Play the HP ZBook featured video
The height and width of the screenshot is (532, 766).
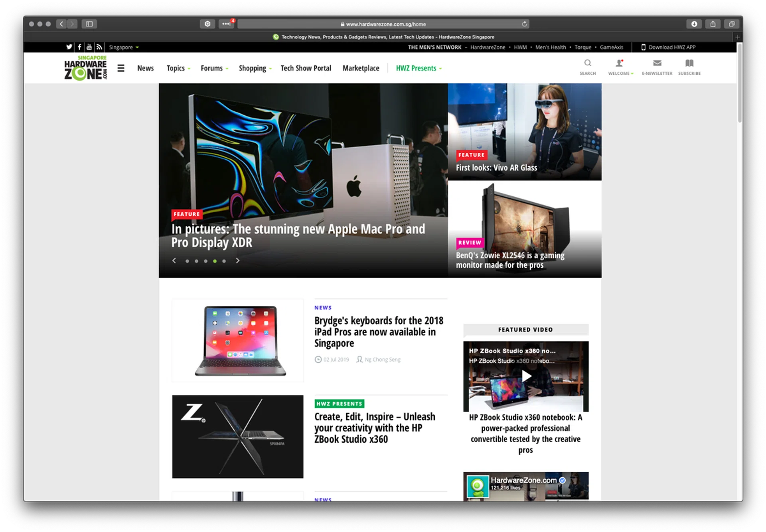click(x=526, y=376)
